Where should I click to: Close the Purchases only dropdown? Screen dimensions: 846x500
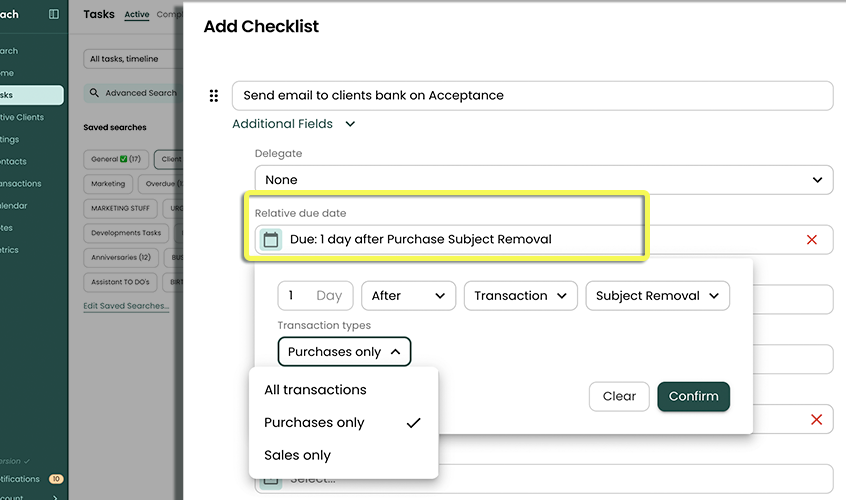coord(344,352)
